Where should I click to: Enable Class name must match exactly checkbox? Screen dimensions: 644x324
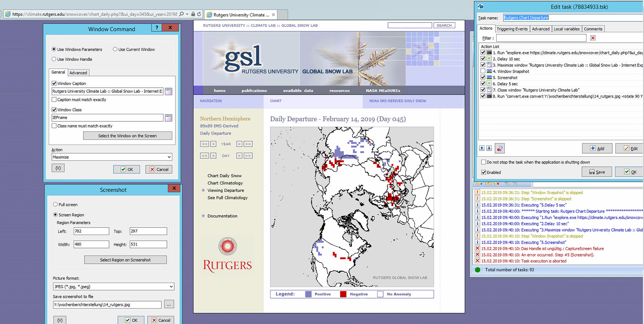[x=54, y=126]
